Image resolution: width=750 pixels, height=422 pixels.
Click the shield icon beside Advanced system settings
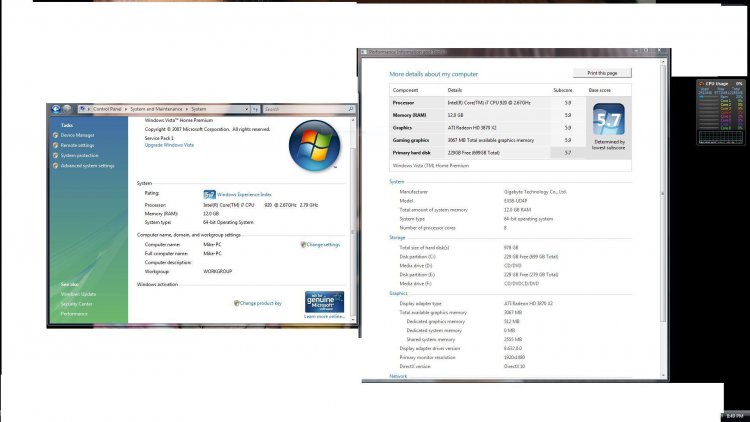pyautogui.click(x=55, y=166)
